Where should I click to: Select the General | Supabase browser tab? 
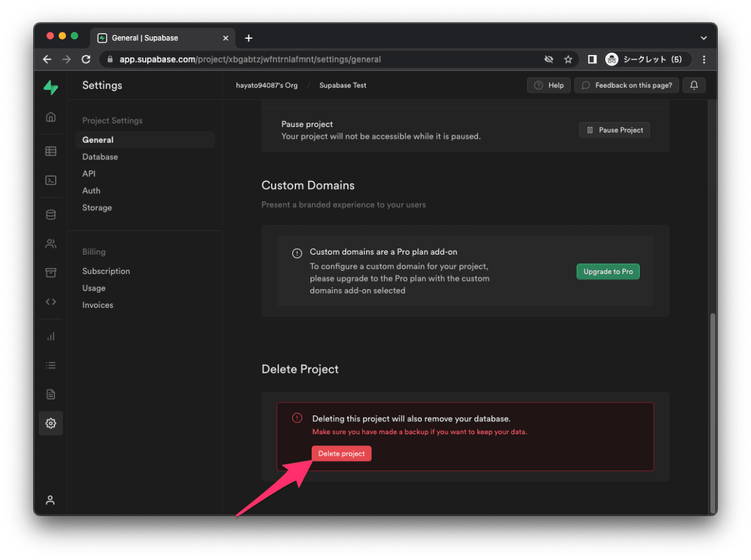[163, 38]
